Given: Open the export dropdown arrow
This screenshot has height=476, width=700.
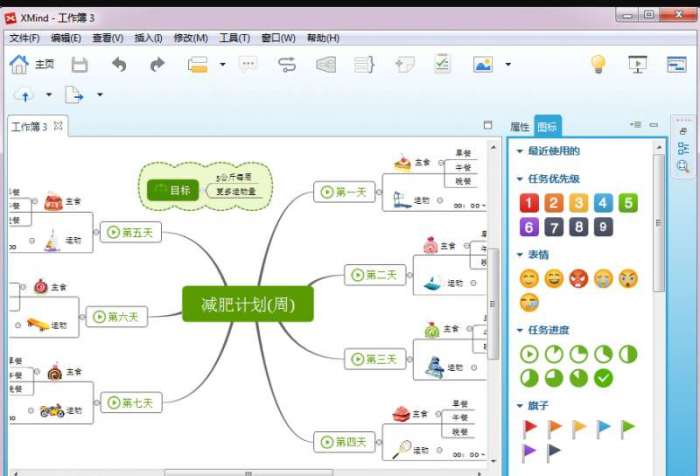Looking at the screenshot, I should [100, 96].
